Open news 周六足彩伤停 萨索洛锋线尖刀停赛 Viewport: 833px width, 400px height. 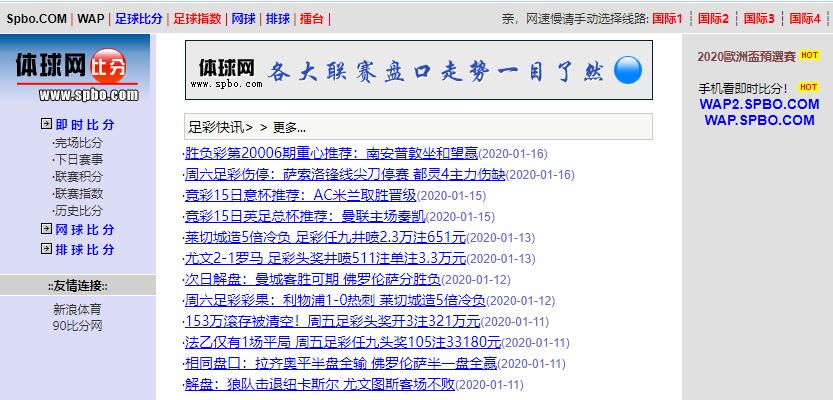click(x=345, y=174)
